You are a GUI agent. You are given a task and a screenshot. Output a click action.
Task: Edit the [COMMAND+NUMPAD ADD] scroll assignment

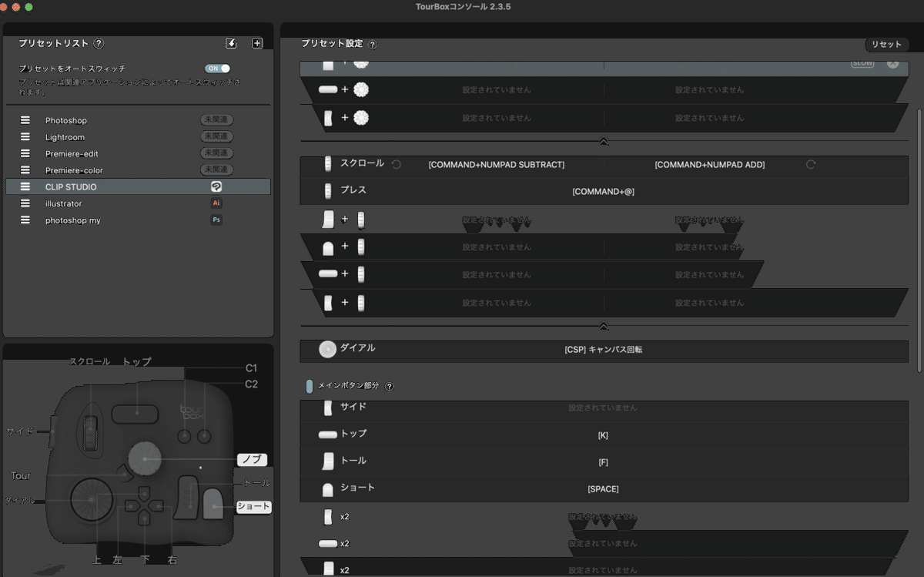click(x=710, y=165)
